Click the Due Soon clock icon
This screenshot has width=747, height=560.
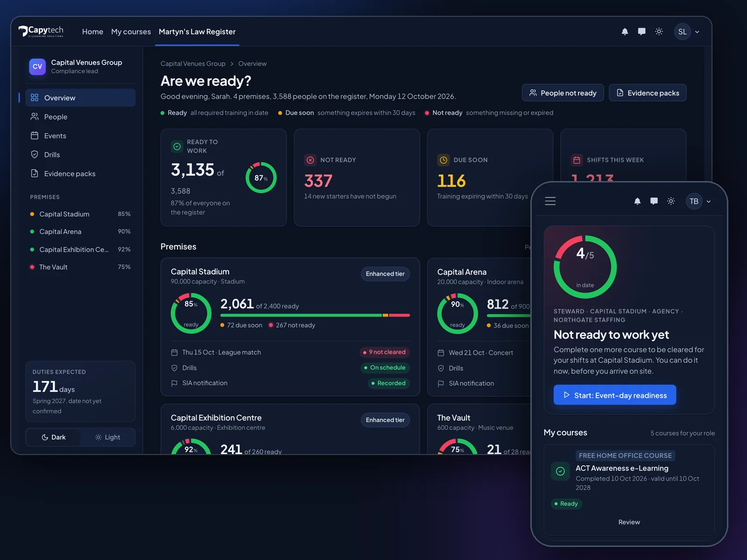(444, 160)
